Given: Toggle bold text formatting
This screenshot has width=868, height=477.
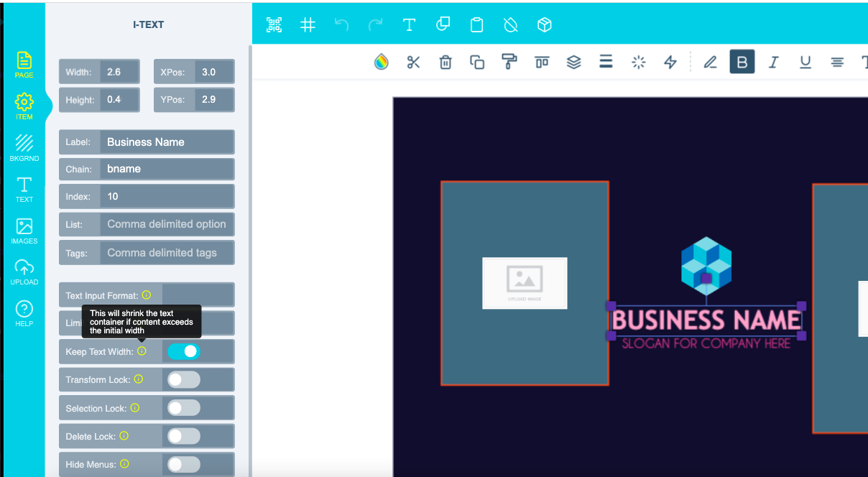Looking at the screenshot, I should click(742, 62).
